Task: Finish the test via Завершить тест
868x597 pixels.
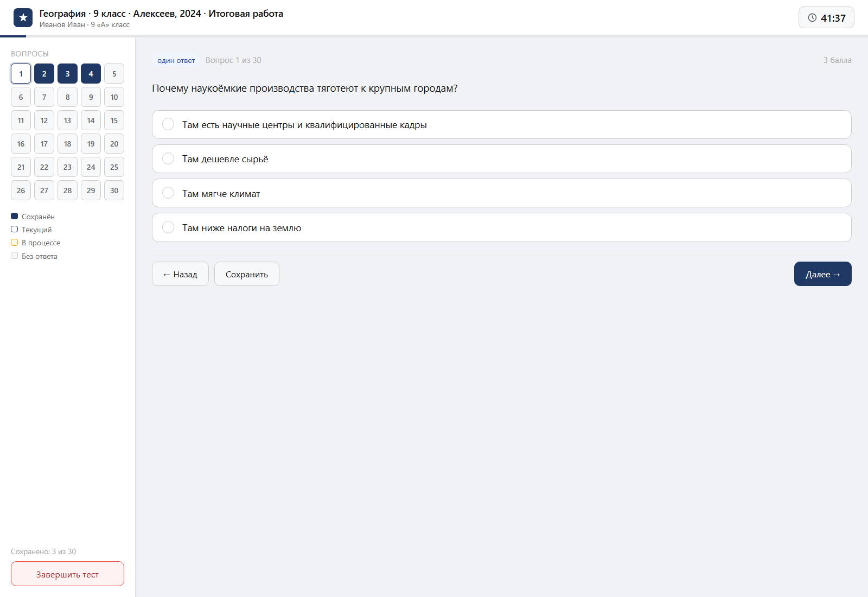Action: point(67,574)
